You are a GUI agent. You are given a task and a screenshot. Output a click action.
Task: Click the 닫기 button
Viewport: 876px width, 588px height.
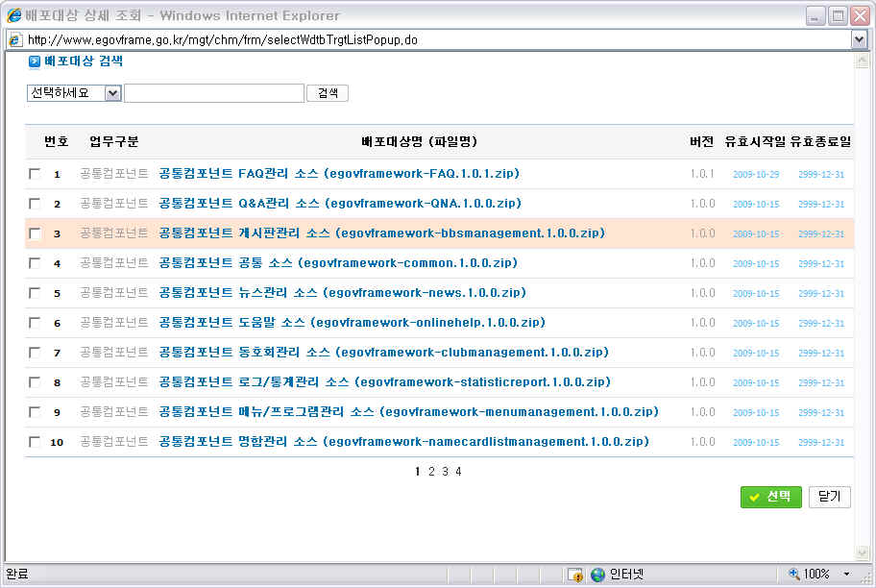pyautogui.click(x=829, y=497)
